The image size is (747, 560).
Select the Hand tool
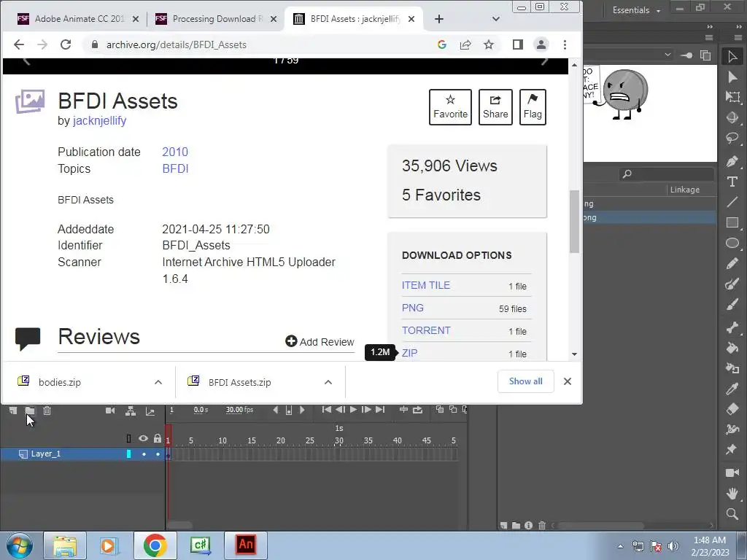[732, 494]
